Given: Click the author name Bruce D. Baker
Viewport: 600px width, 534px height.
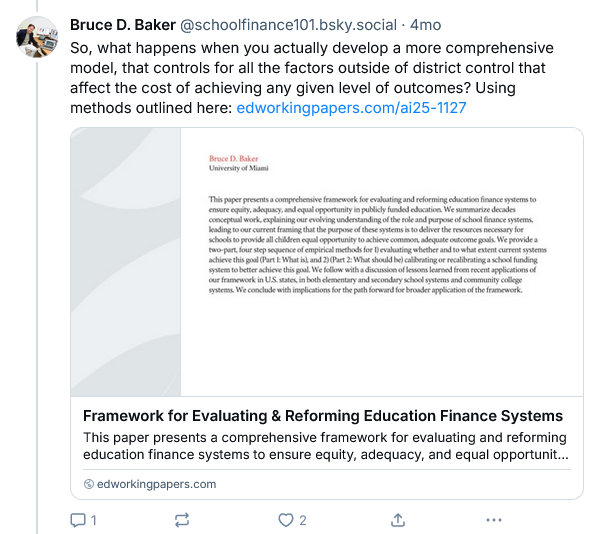Looking at the screenshot, I should click(x=123, y=24).
